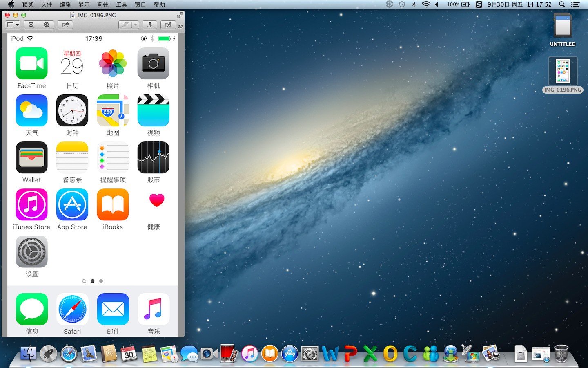Rotate the image with the rotate button

tap(149, 25)
